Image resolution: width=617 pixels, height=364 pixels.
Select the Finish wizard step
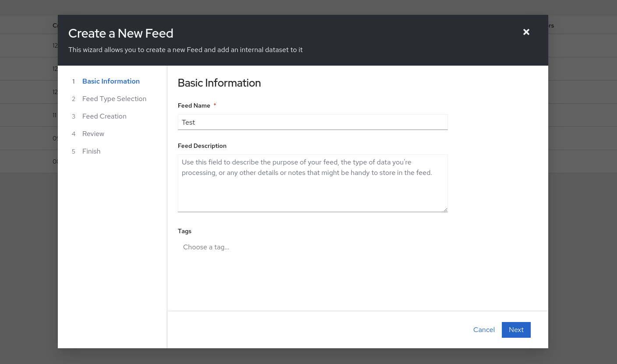[91, 151]
